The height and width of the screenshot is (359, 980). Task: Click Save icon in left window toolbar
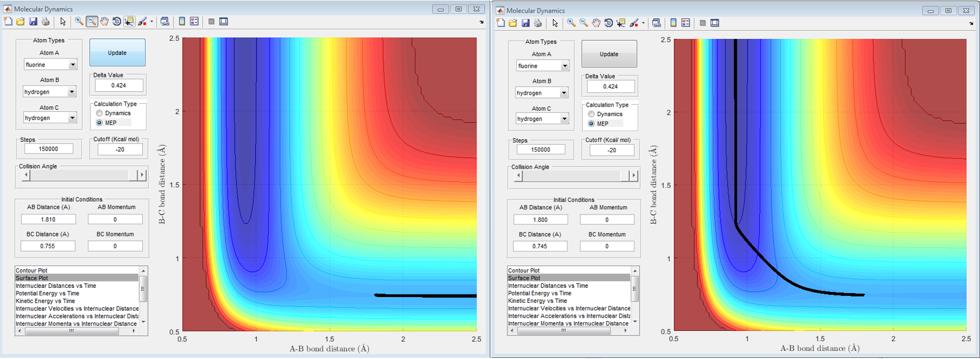pyautogui.click(x=33, y=22)
